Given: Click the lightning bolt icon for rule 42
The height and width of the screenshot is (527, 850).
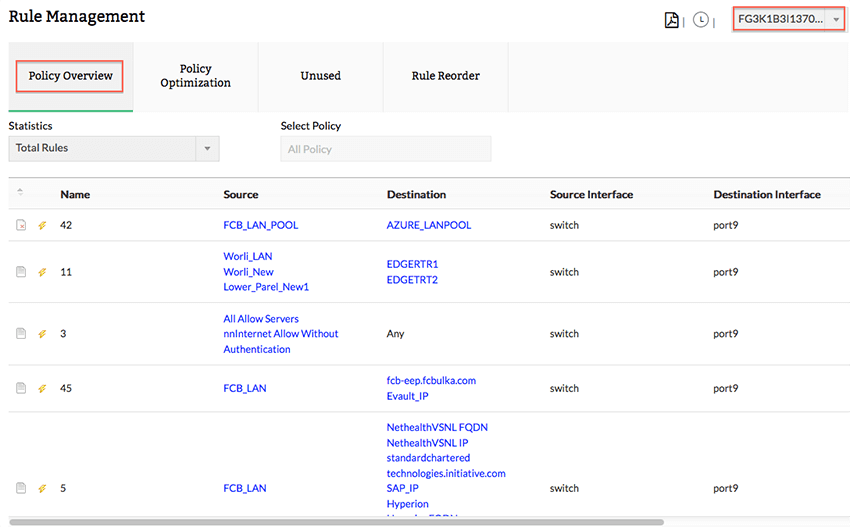Looking at the screenshot, I should [x=42, y=226].
